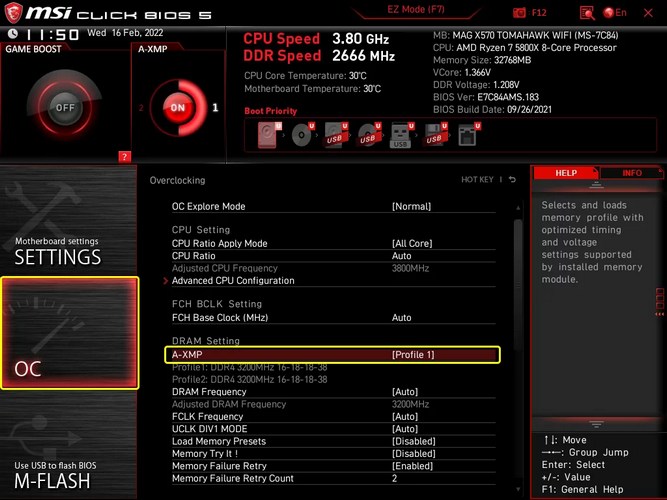This screenshot has width=667, height=500.
Task: Click the DDR Speed 2666 MHz readout
Action: coord(319,56)
